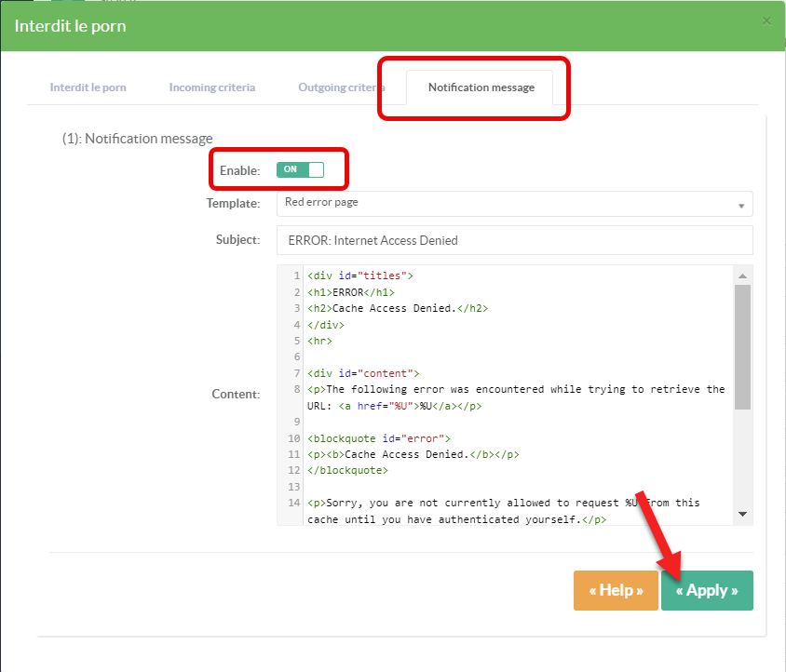786x672 pixels.
Task: Click into the Subject input field
Action: tap(513, 240)
